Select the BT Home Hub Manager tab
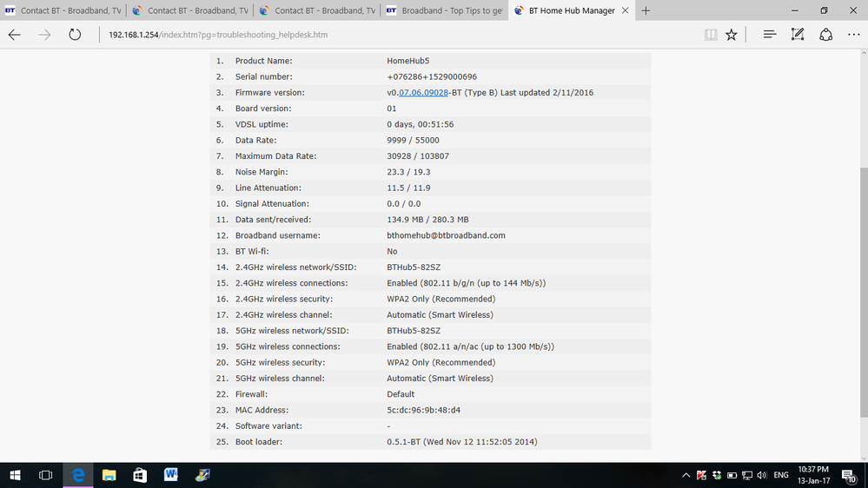The image size is (868, 488). 565,10
